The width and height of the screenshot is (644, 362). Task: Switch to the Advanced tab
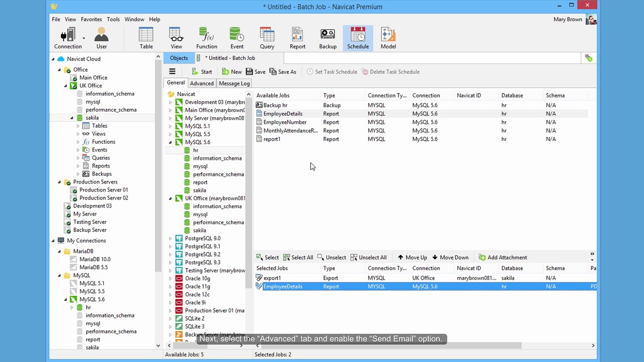click(202, 83)
